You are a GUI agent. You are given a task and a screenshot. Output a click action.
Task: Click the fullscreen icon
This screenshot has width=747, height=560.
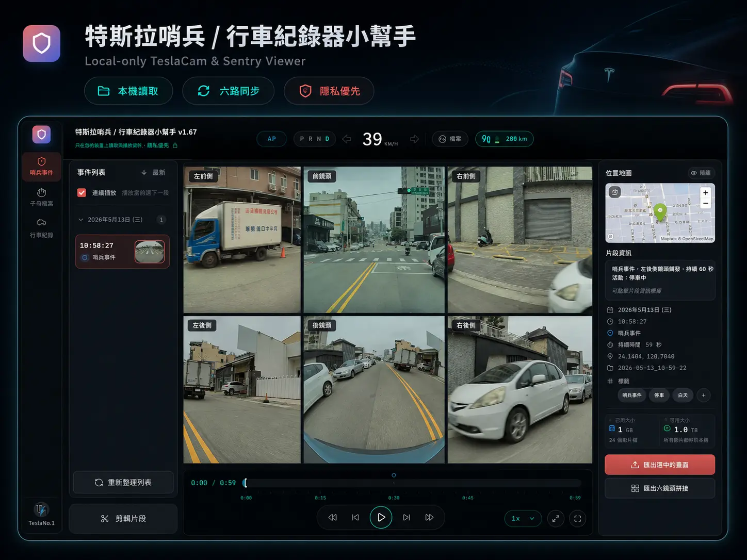click(x=578, y=519)
